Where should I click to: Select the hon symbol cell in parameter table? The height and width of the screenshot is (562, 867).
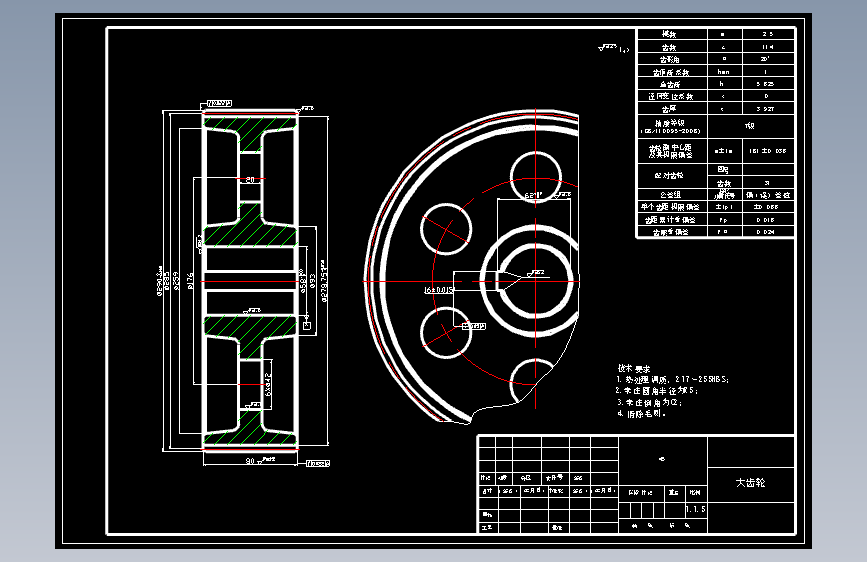pos(724,71)
